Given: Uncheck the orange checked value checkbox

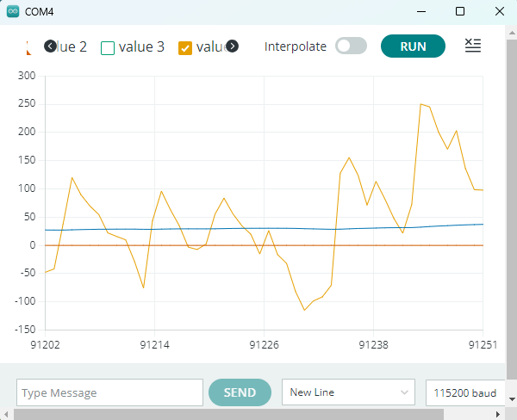Looking at the screenshot, I should [x=185, y=47].
